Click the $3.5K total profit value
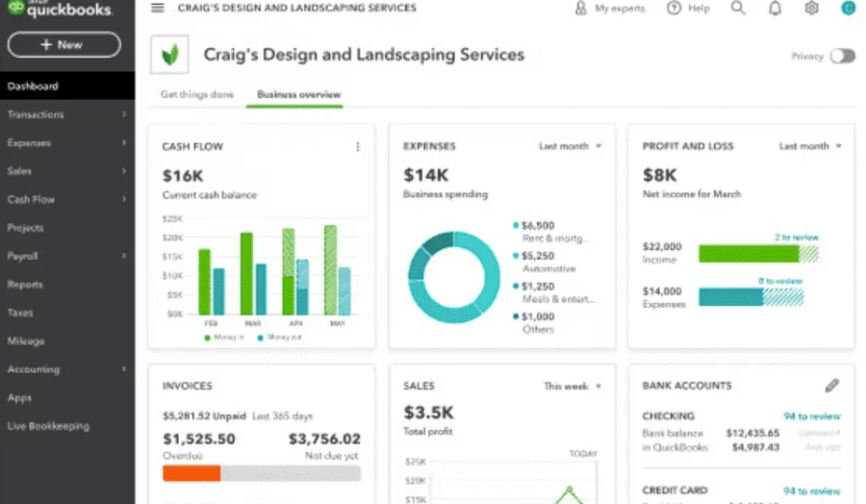 tap(428, 413)
